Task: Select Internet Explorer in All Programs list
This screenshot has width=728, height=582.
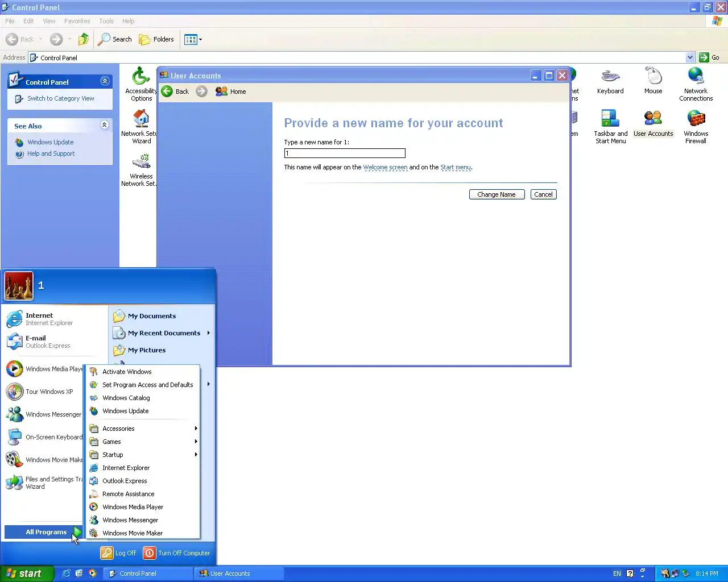Action: point(143,468)
